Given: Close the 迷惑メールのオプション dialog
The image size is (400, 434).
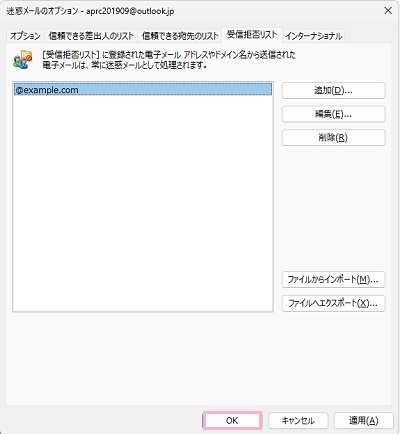Looking at the screenshot, I should point(388,11).
